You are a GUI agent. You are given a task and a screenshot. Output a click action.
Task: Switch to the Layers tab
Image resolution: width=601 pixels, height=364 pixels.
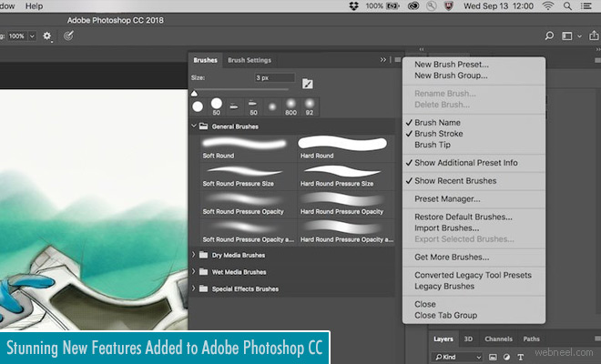[443, 339]
